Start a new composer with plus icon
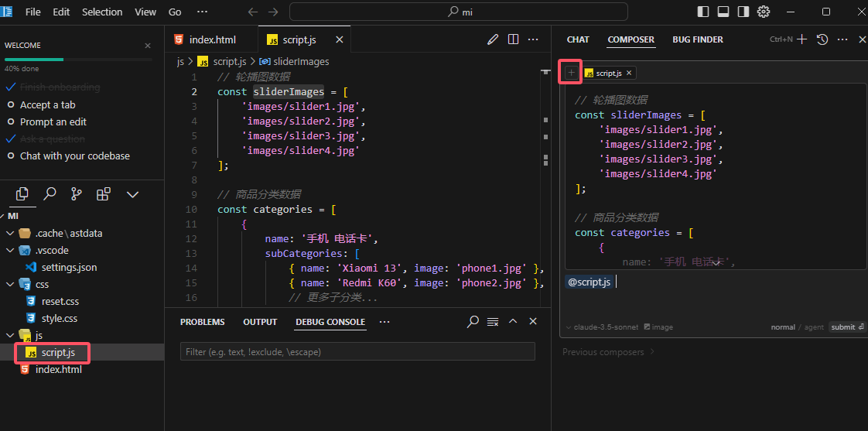The width and height of the screenshot is (868, 431). point(802,39)
